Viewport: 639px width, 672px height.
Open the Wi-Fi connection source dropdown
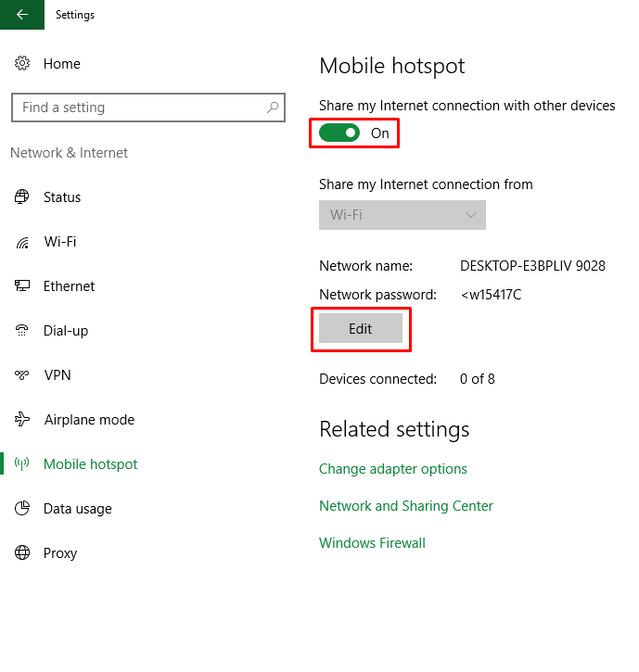click(402, 215)
